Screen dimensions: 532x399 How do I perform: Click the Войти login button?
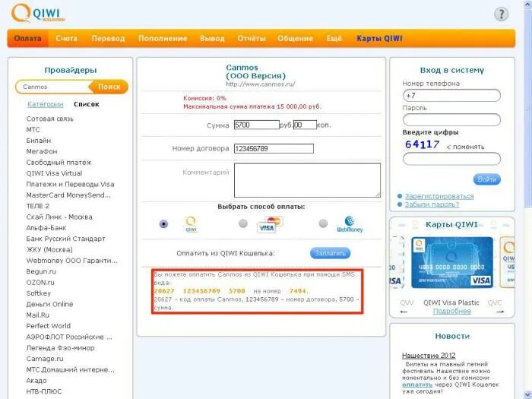point(487,179)
